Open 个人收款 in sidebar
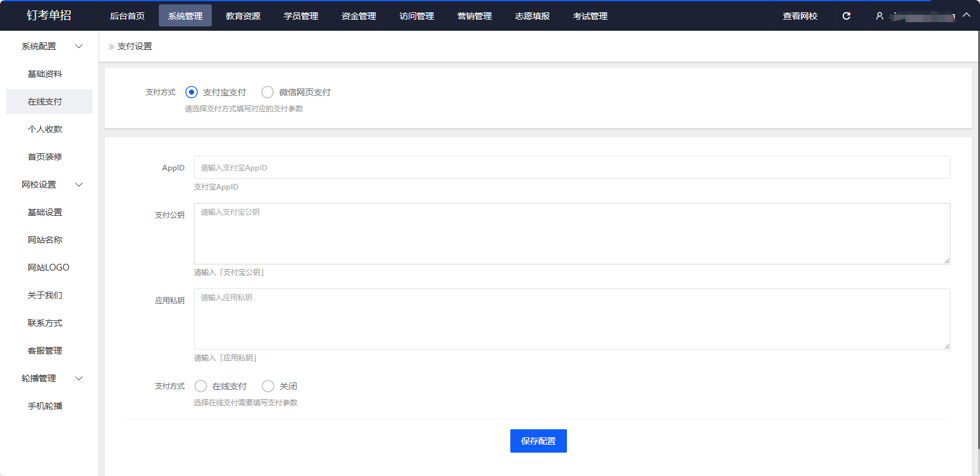980x476 pixels. [45, 129]
